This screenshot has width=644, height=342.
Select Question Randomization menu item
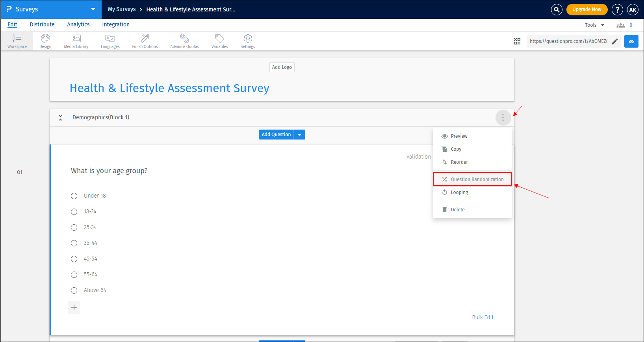472,179
